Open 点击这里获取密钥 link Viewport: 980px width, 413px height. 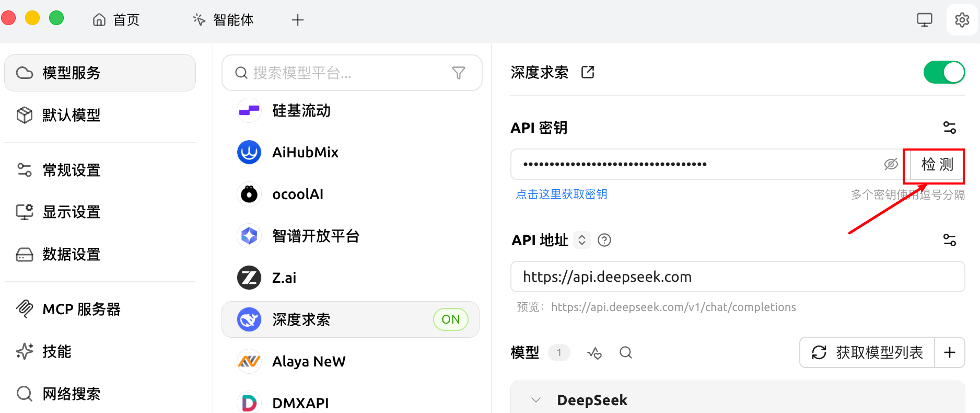562,194
